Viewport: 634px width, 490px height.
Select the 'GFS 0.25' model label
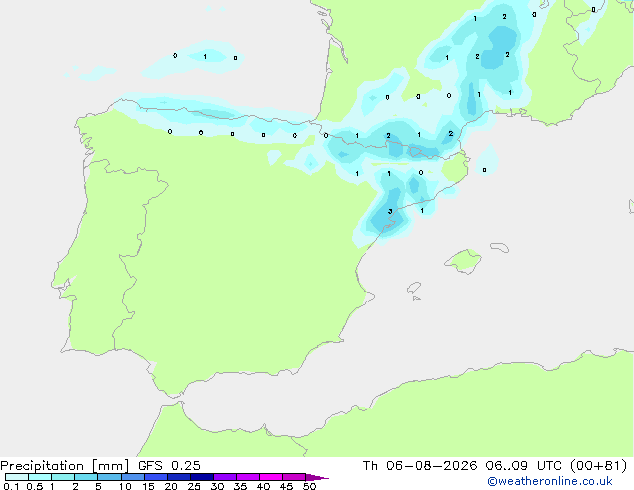(x=169, y=466)
